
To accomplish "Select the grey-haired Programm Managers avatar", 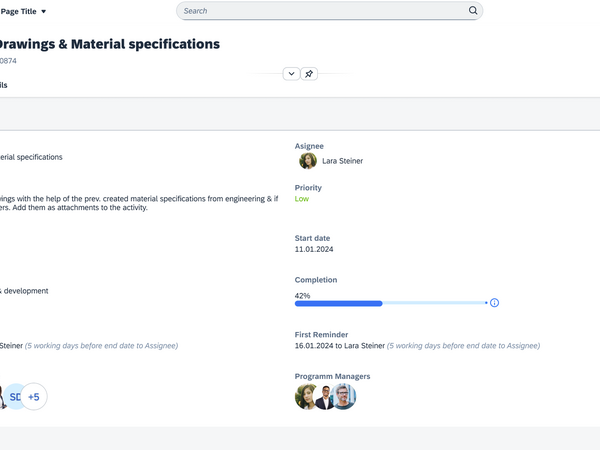I will pyautogui.click(x=344, y=397).
